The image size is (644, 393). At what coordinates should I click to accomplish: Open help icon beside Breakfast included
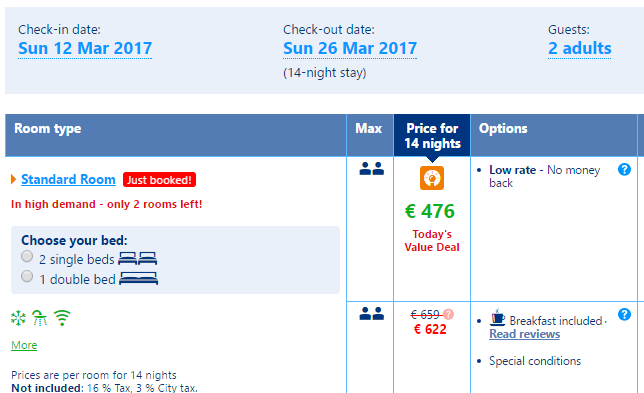[x=624, y=314]
